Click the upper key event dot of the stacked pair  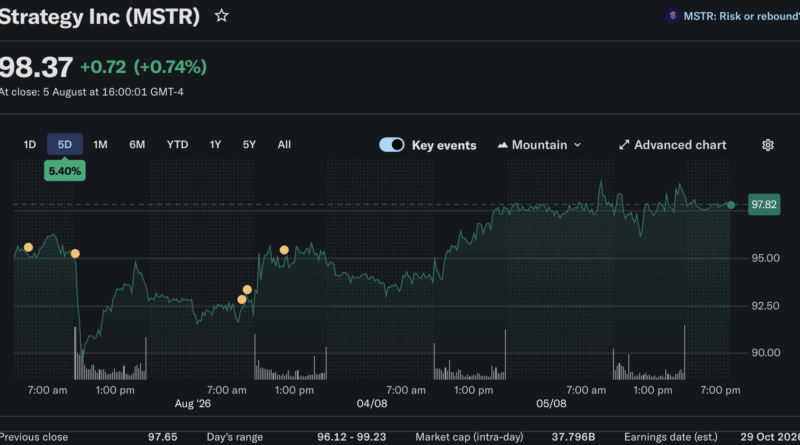(x=247, y=290)
